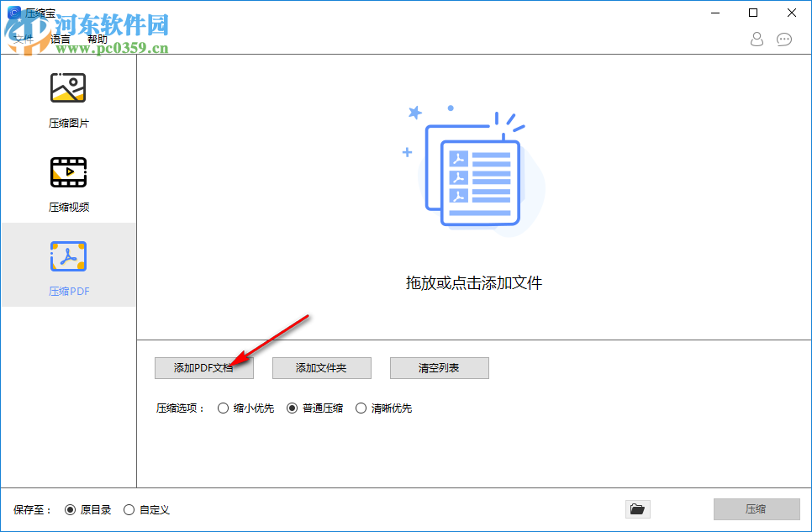Viewport: 812px width, 532px height.
Task: Select the 压缩视频 video compression tool
Action: [68, 182]
